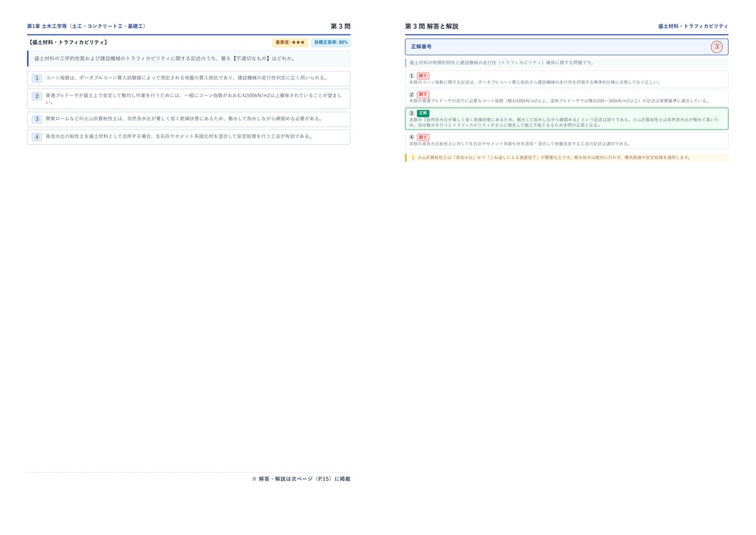Click the green 正解 tag on explanation ③
Image resolution: width=756 pixels, height=535 pixels.
coord(423,113)
